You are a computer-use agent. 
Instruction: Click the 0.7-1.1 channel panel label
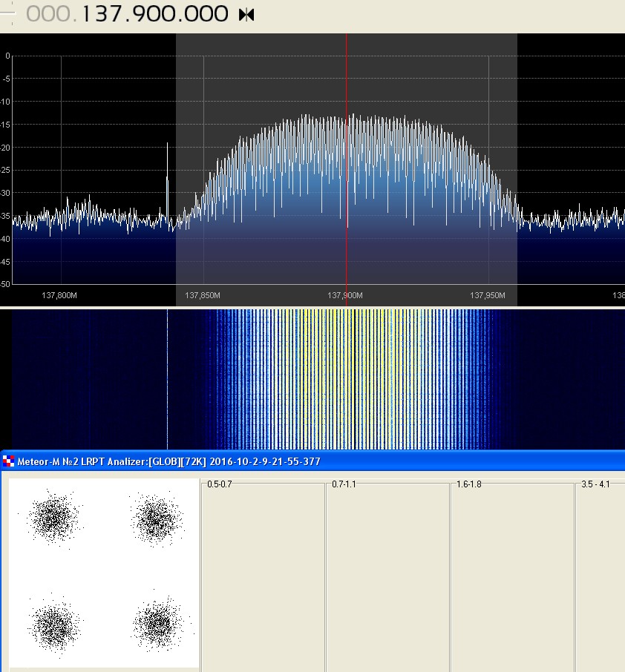[344, 484]
